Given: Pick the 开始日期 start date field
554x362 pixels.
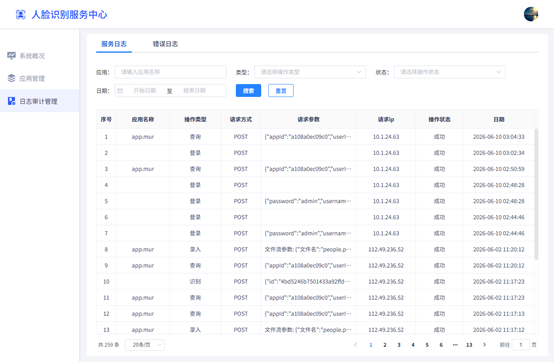Looking at the screenshot, I should [145, 91].
